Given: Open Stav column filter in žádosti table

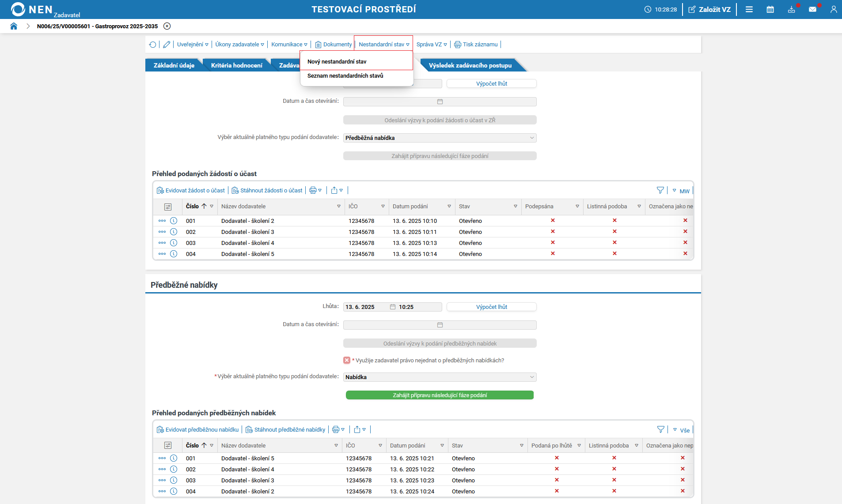Looking at the screenshot, I should pyautogui.click(x=516, y=207).
